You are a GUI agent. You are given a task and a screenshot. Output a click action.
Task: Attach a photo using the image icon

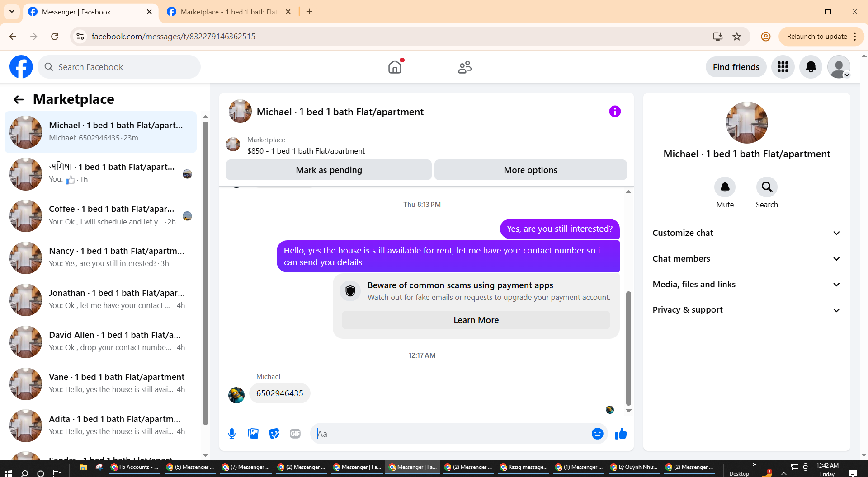point(253,434)
